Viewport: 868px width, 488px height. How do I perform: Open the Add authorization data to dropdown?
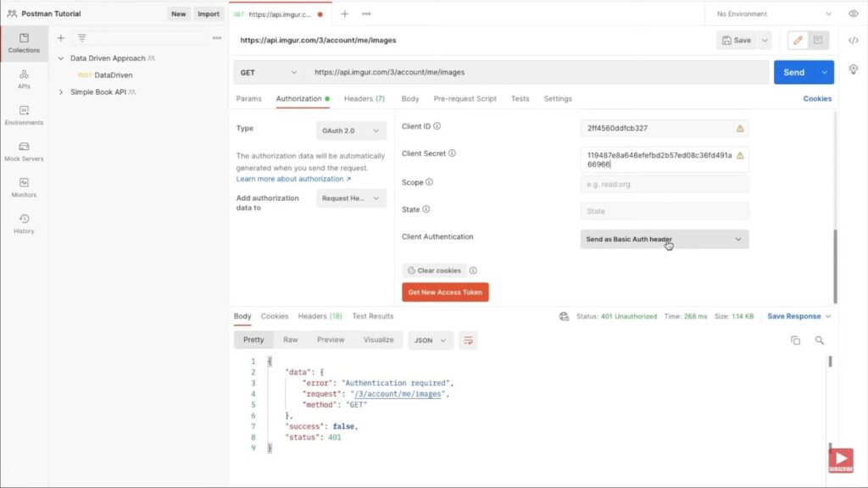click(x=351, y=198)
